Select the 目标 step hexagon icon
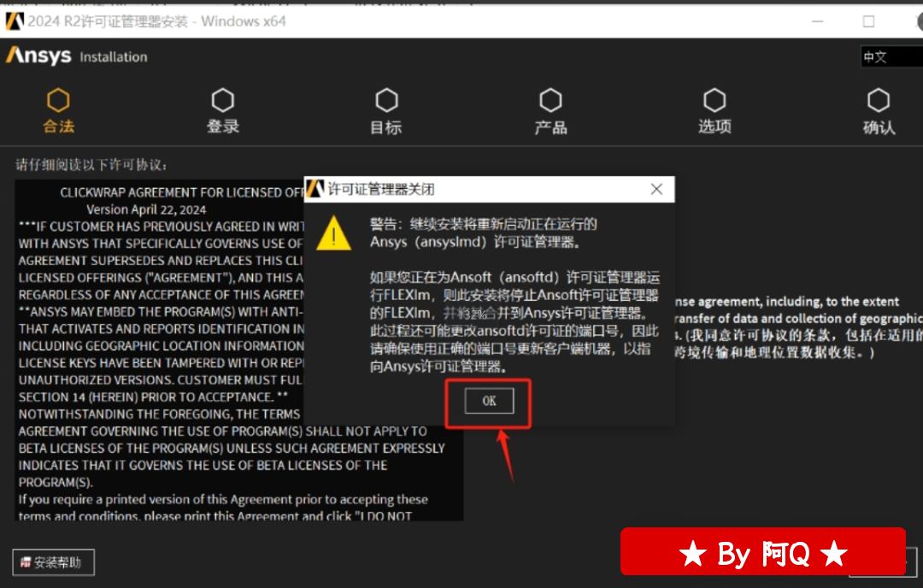 pos(386,100)
